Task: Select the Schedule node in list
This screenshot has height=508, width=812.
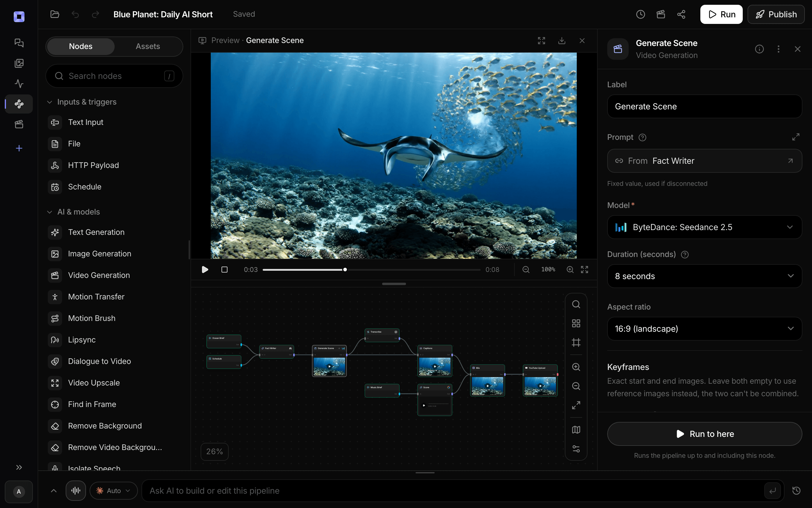Action: (114, 187)
